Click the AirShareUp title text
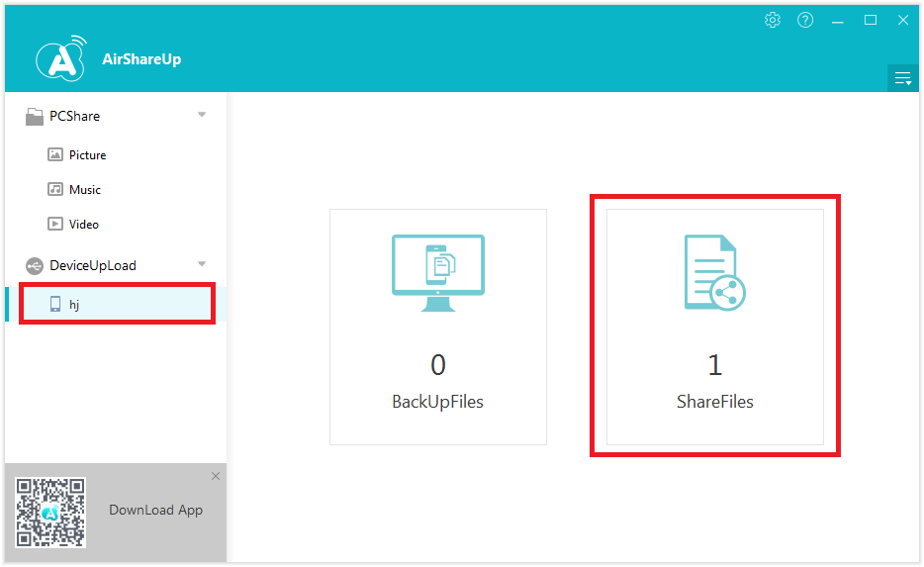Viewport: 924px width, 567px height. click(x=141, y=59)
